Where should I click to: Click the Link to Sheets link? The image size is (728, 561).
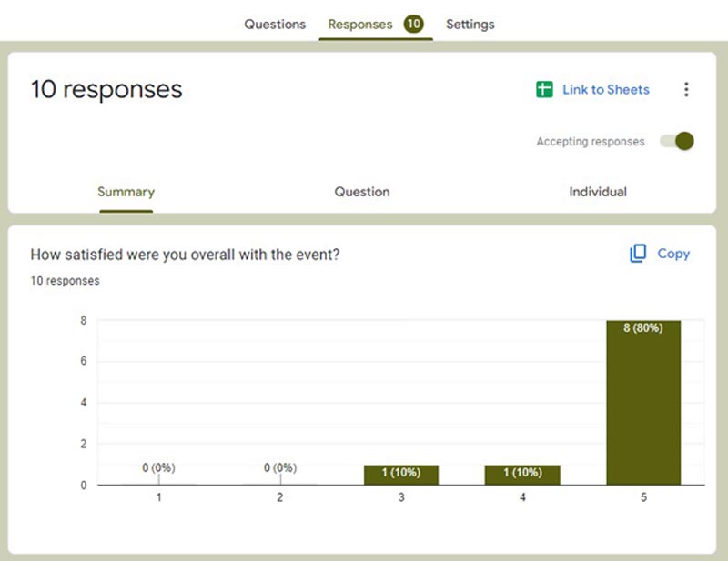606,89
